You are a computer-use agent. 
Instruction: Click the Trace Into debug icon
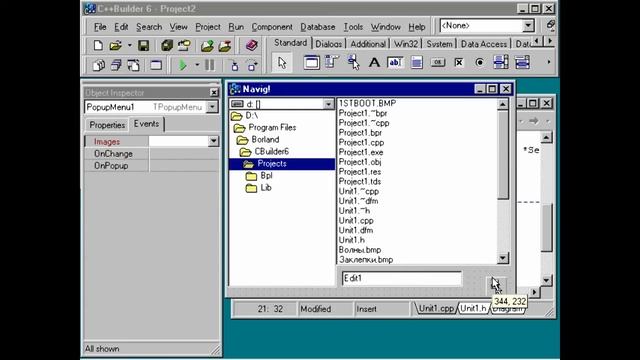pos(234,65)
